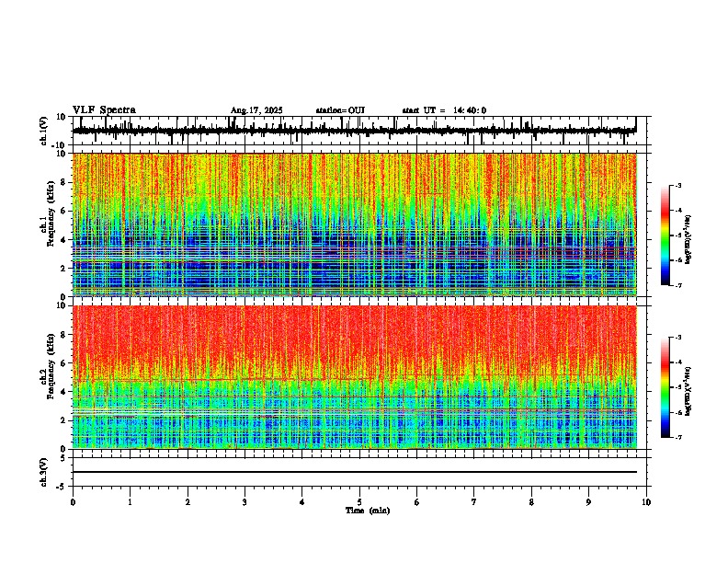
Task: Click the "5" tick of ch.3(V) axis
Action: coord(64,458)
